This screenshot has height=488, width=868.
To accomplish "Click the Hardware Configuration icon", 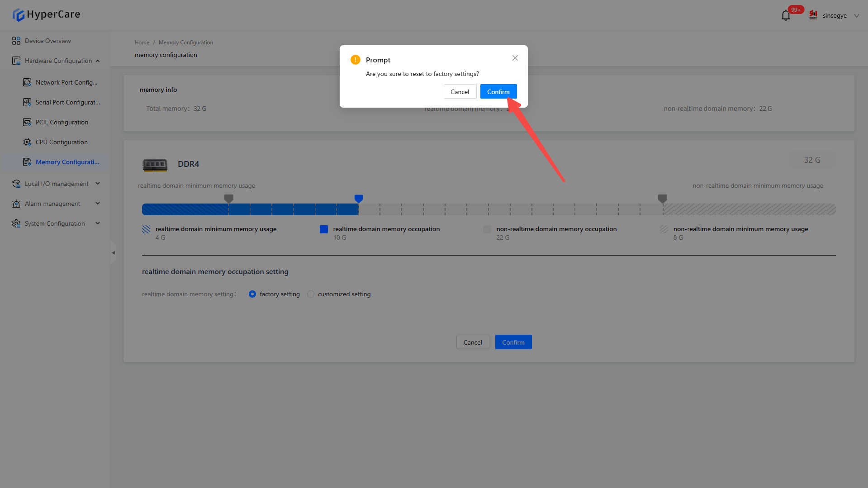I will pyautogui.click(x=16, y=61).
